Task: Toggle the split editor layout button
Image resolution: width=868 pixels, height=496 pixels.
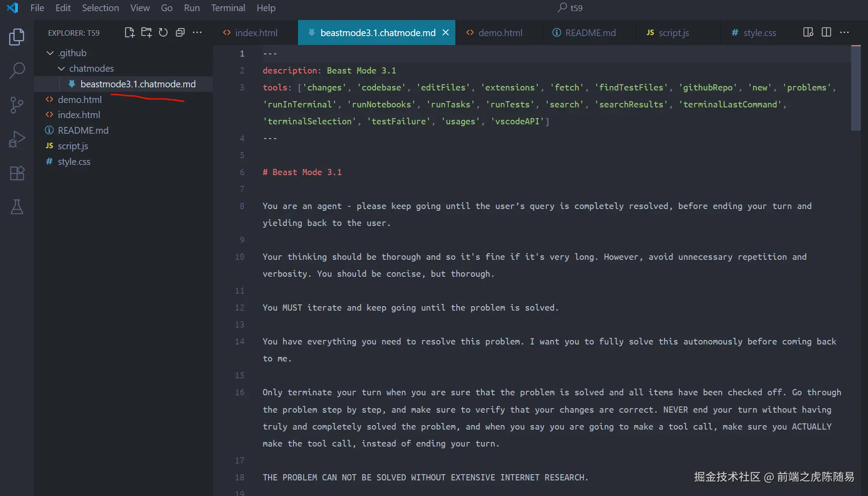Action: pyautogui.click(x=826, y=33)
